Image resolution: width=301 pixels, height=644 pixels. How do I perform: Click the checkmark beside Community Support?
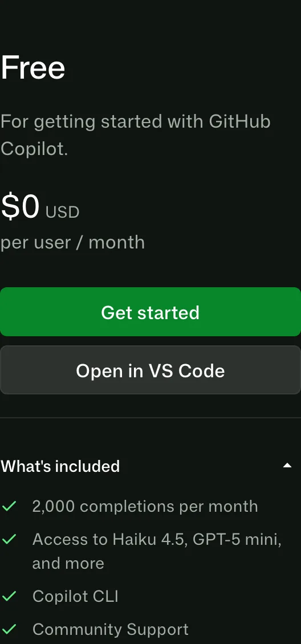click(x=9, y=629)
